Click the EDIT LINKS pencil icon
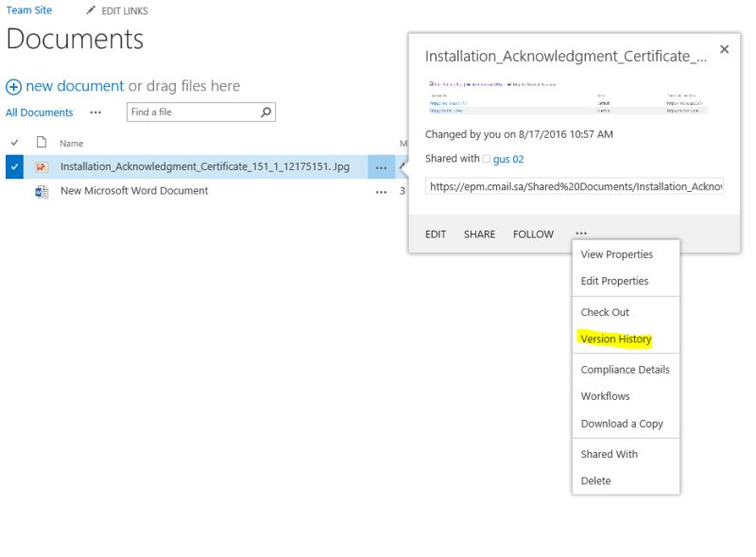Viewport: 756px width, 557px height. point(92,10)
